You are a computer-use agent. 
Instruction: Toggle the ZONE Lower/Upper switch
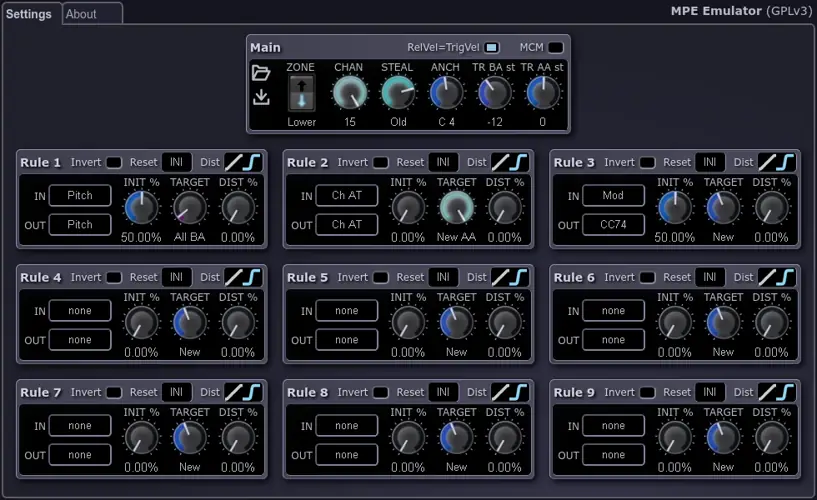301,93
